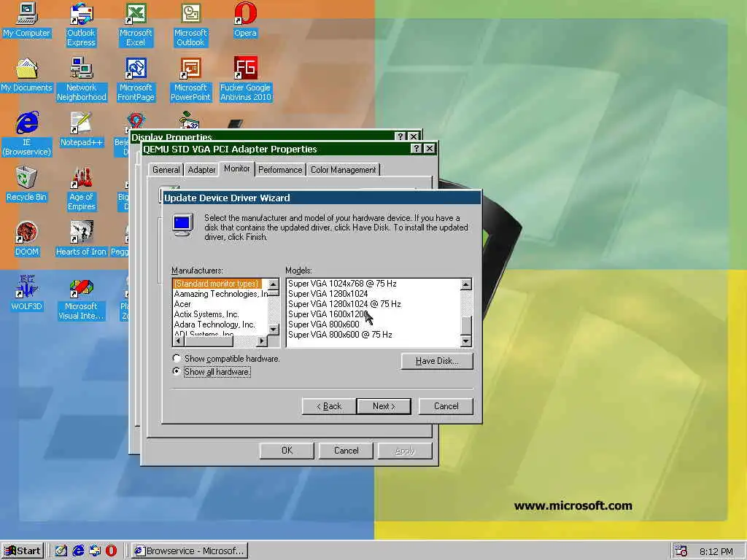Cancel the Update Device Driver Wizard
The height and width of the screenshot is (560, 747).
pyautogui.click(x=446, y=406)
